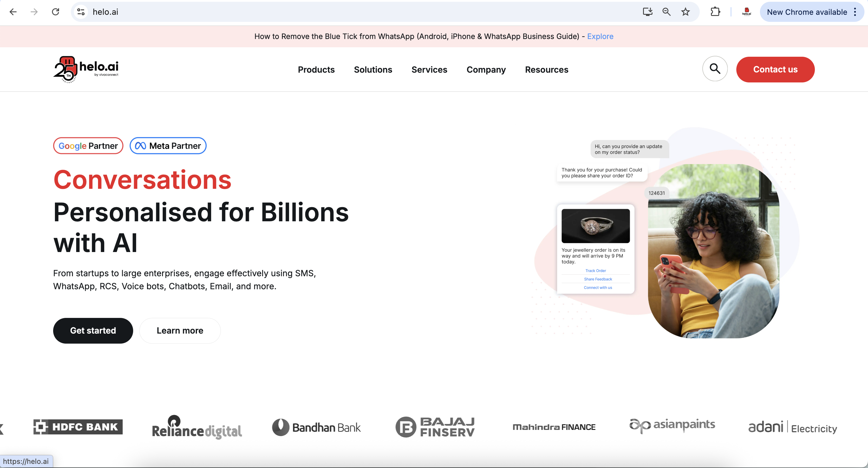
Task: Click Connect with us in the chat card
Action: coord(598,287)
